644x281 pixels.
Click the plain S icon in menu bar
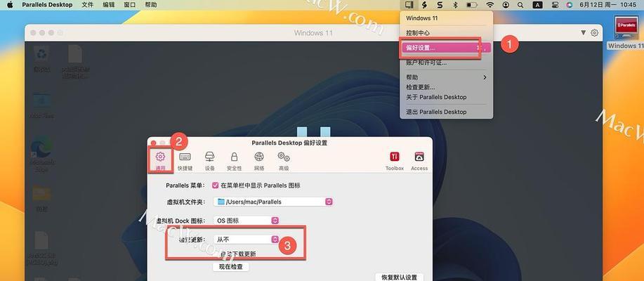[x=440, y=5]
